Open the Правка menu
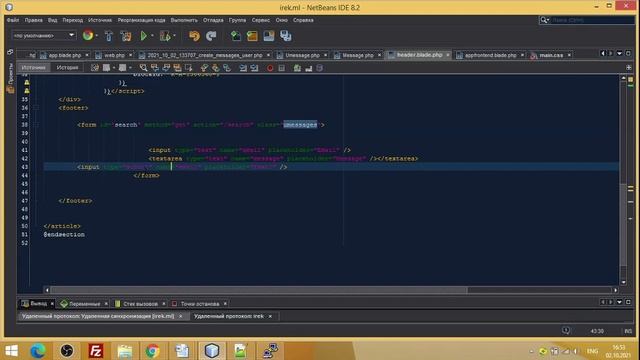640x360 pixels. pos(33,20)
